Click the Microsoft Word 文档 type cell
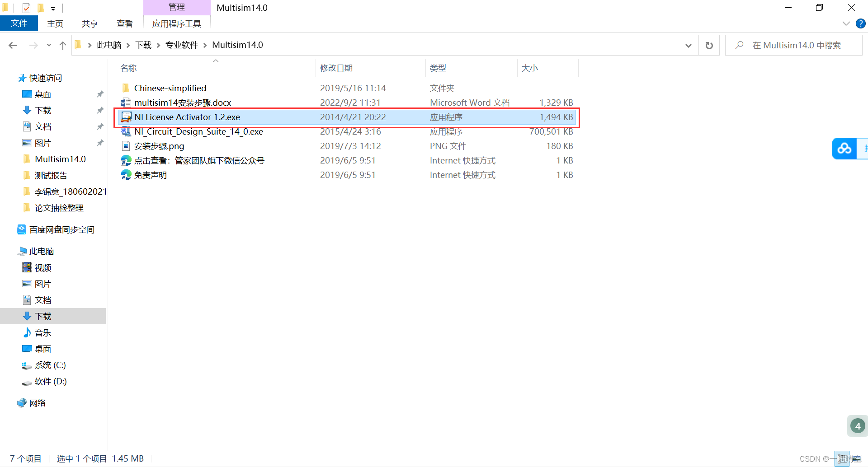This screenshot has height=467, width=868. coord(470,103)
